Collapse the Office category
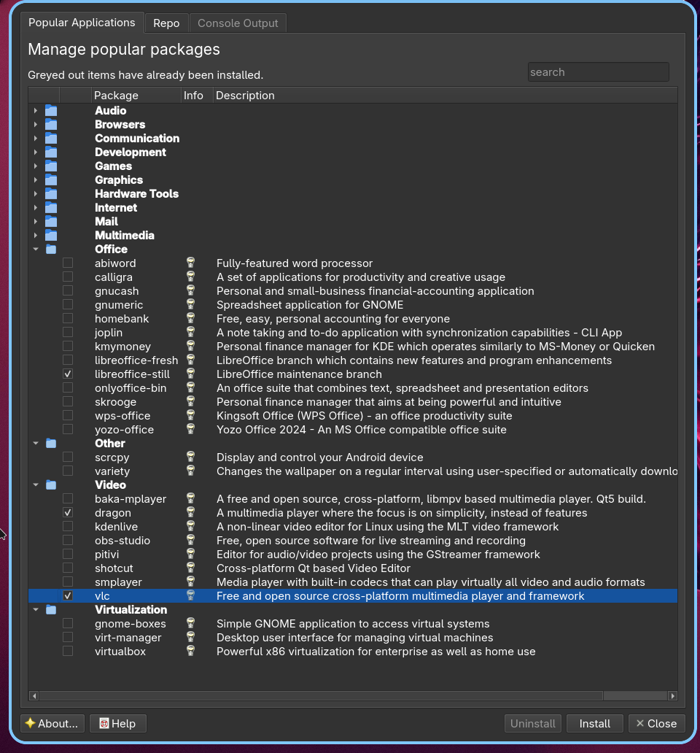700x753 pixels. pos(36,250)
